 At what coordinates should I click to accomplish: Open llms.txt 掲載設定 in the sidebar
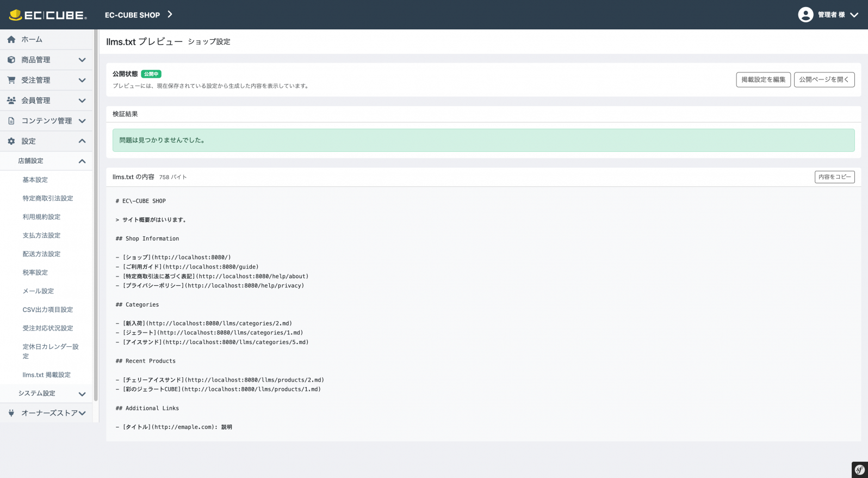(x=47, y=375)
